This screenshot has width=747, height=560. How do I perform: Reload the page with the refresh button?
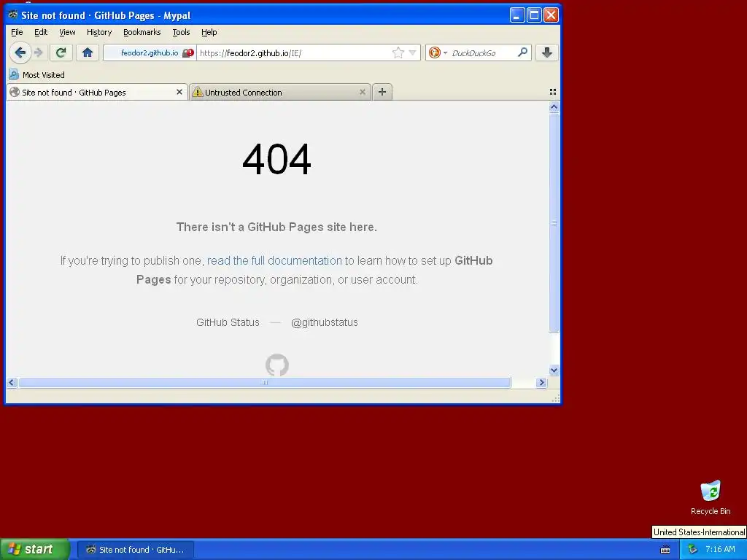pyautogui.click(x=61, y=52)
